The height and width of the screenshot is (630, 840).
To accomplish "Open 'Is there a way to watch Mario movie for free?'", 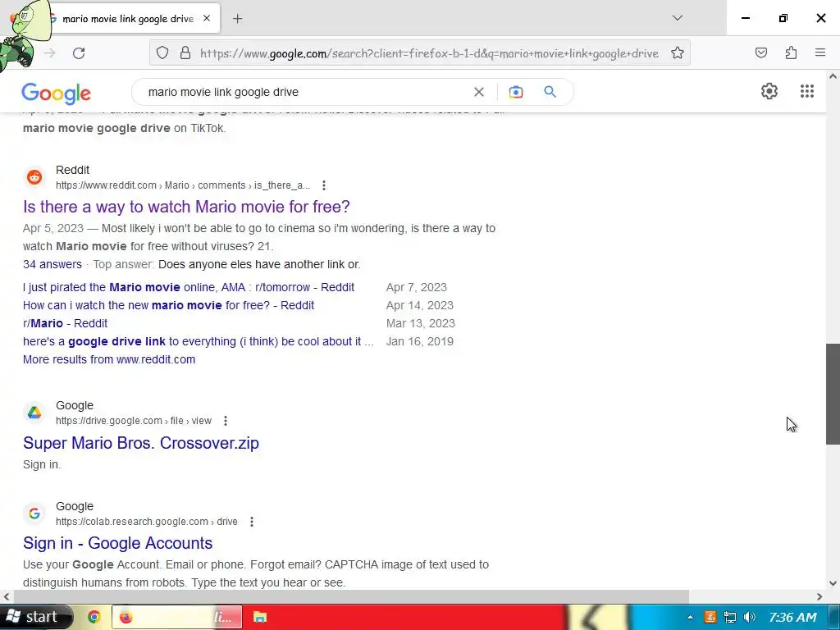I will 186,207.
